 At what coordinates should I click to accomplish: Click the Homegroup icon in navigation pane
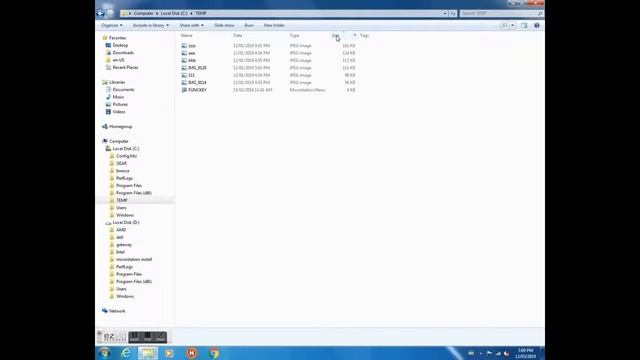click(x=104, y=127)
